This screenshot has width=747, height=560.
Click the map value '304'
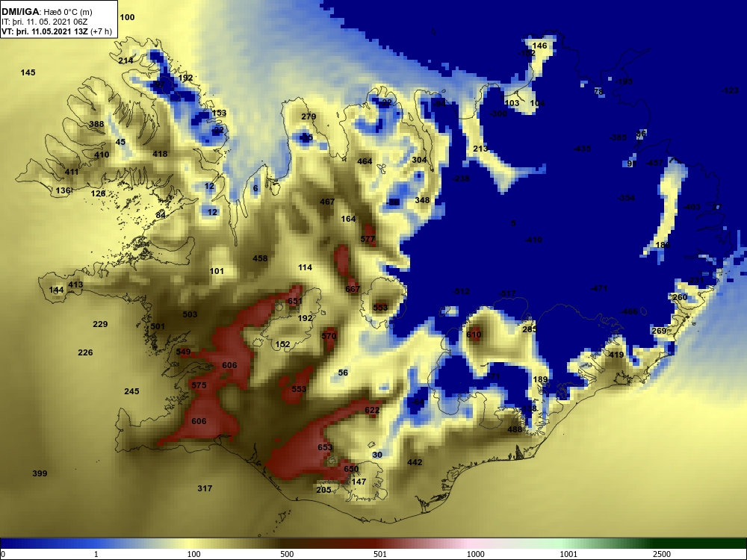coord(419,160)
